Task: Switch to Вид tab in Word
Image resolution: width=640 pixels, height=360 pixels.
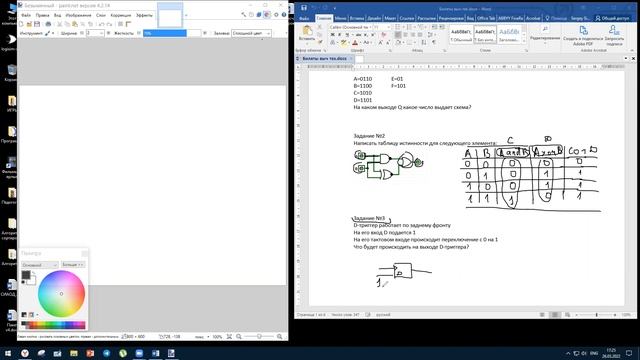Action: [x=470, y=18]
